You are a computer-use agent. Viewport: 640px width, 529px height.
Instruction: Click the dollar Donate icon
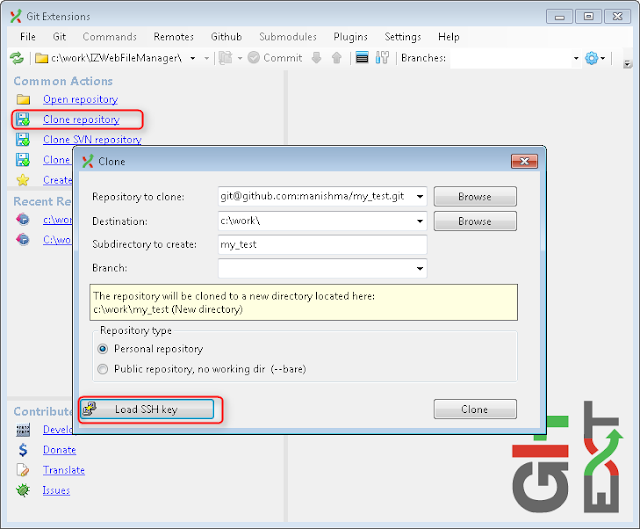(23, 450)
